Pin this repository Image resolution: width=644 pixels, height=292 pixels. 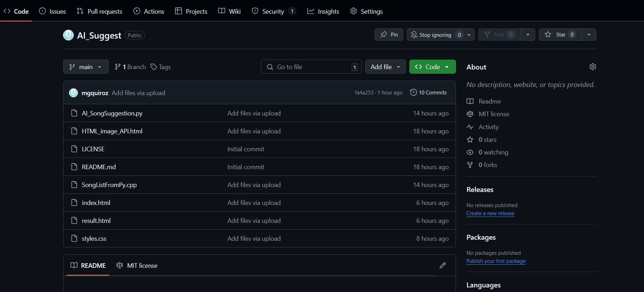click(389, 35)
